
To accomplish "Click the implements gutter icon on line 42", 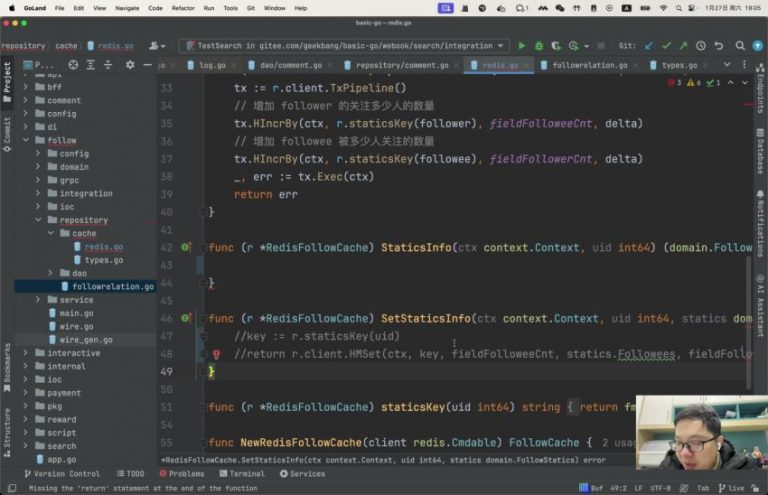I will [186, 247].
